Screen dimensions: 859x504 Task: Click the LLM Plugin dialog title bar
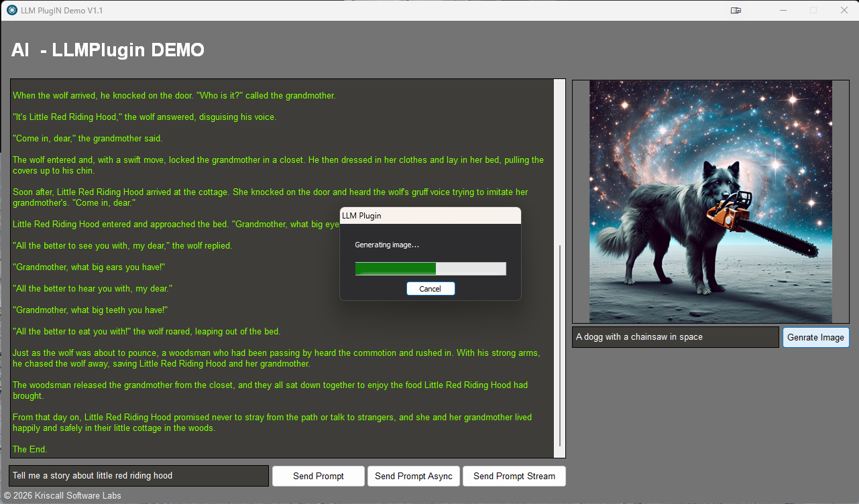(430, 216)
